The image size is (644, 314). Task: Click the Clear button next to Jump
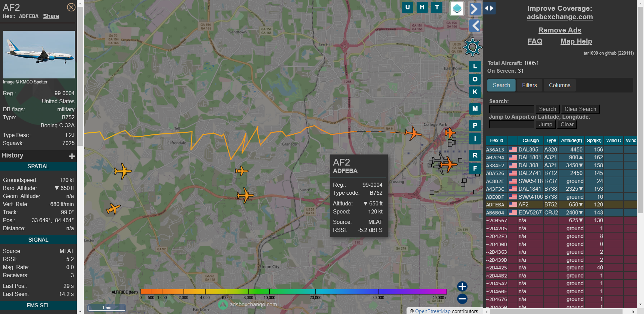point(567,124)
